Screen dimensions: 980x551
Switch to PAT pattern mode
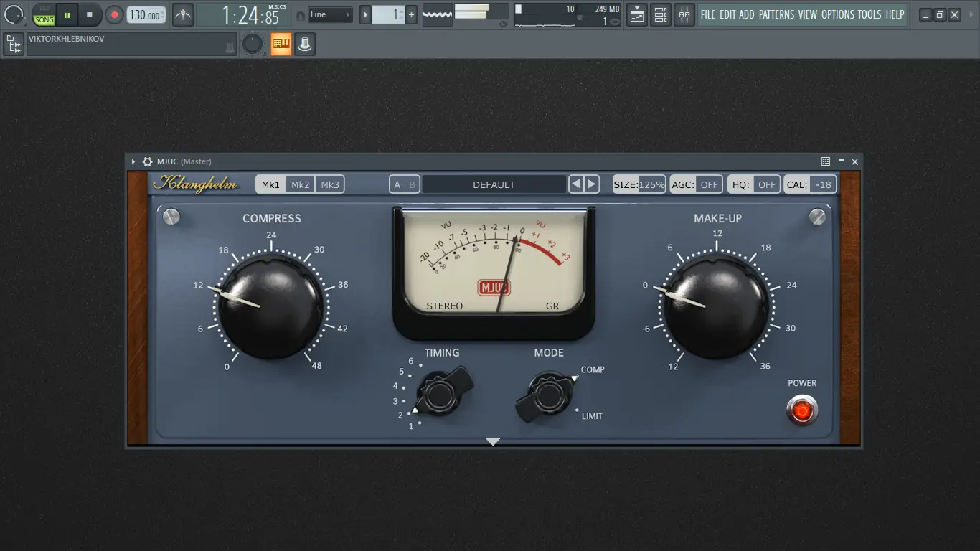tap(44, 9)
